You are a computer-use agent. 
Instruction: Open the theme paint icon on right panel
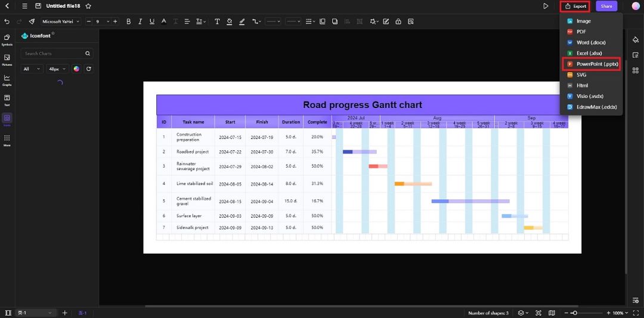(x=636, y=39)
